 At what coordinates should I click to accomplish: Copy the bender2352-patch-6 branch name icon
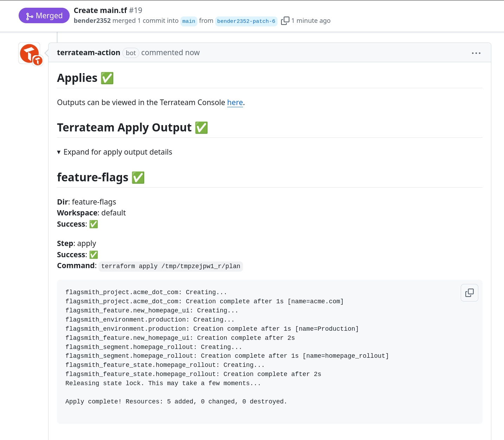tap(285, 21)
